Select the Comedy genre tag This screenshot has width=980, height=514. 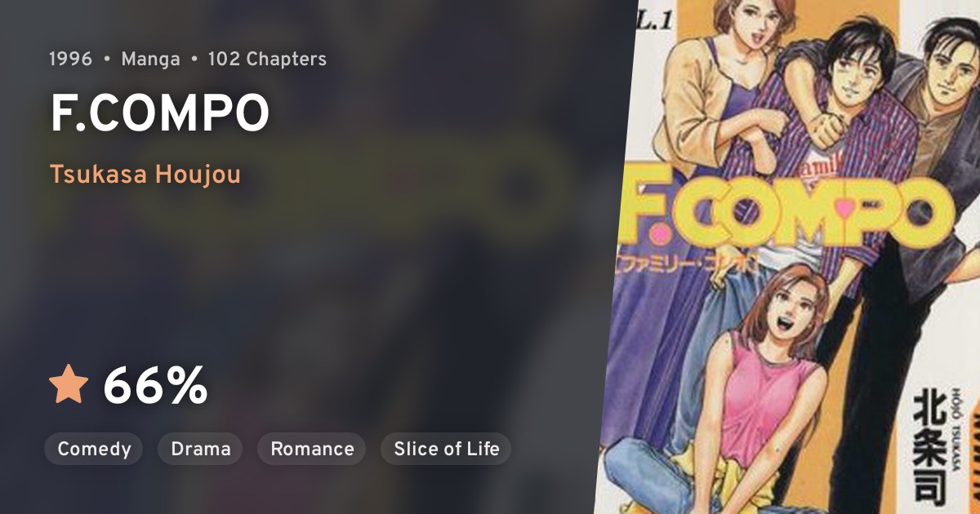[94, 449]
